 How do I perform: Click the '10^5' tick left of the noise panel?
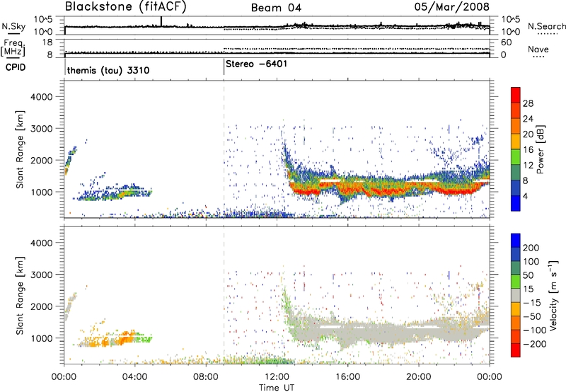pyautogui.click(x=43, y=19)
